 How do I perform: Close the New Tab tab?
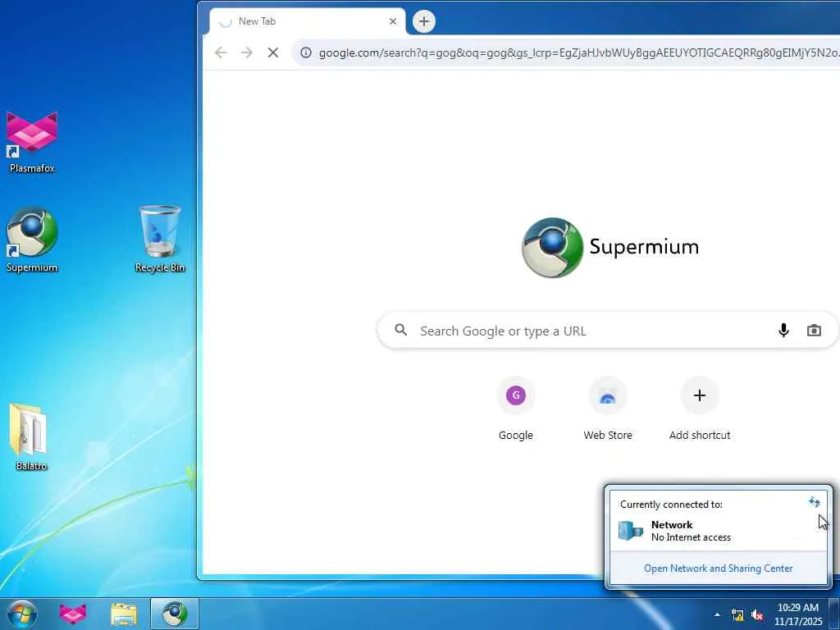pyautogui.click(x=393, y=21)
